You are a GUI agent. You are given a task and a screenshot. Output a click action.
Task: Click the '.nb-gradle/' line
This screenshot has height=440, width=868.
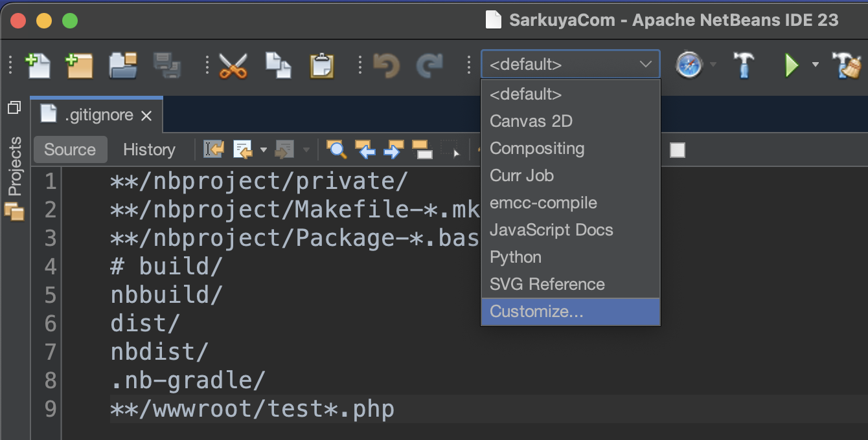pos(188,380)
